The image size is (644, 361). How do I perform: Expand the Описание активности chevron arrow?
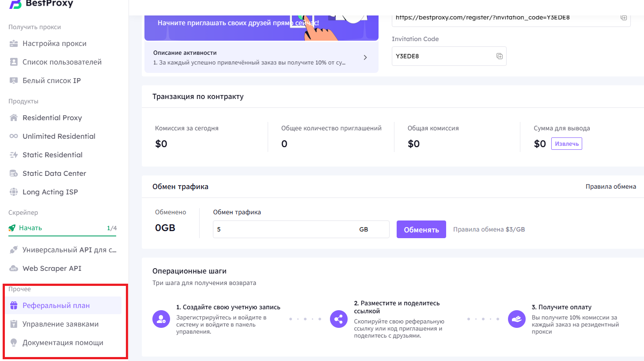[365, 57]
